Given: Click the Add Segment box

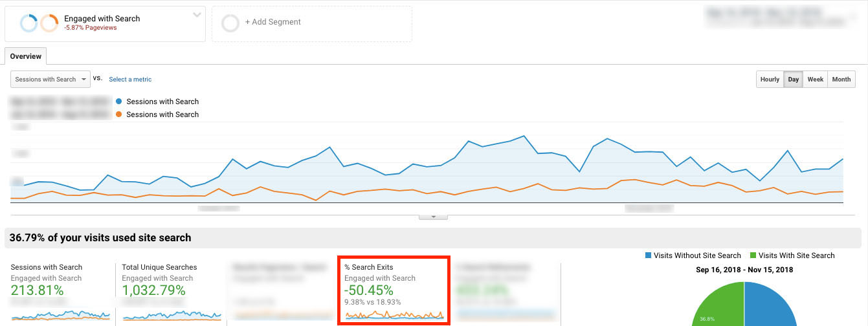Looking at the screenshot, I should tap(312, 24).
